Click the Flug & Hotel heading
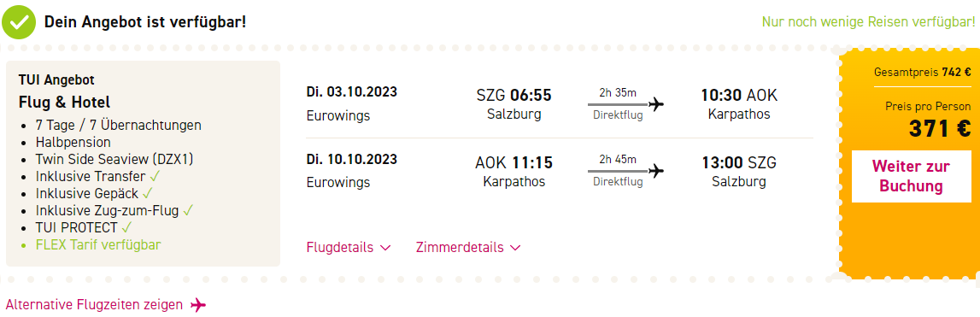Screen dimensions: 980x317 point(65,102)
